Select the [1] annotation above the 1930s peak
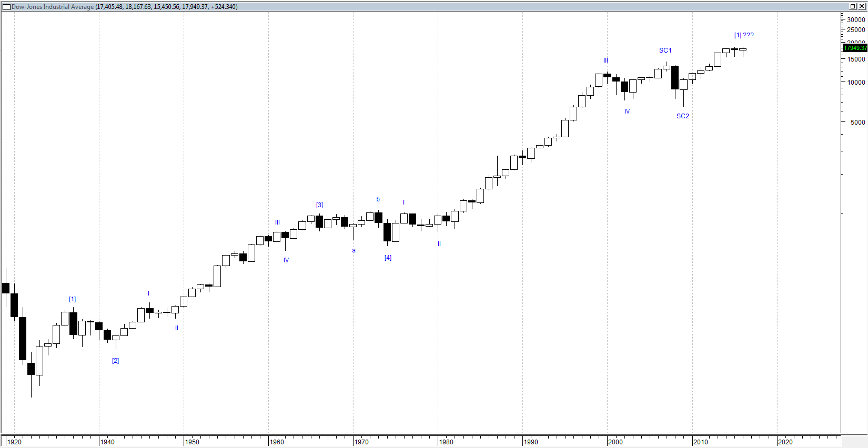Viewport: 868px width, 448px height. pos(72,299)
